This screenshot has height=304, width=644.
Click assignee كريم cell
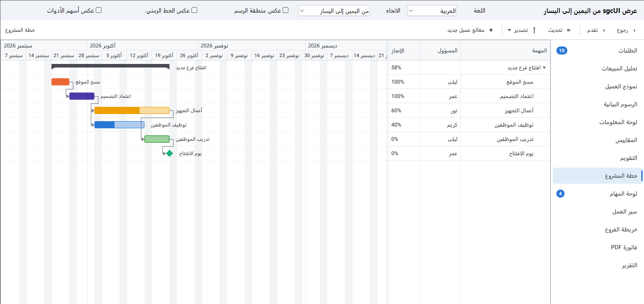point(440,125)
